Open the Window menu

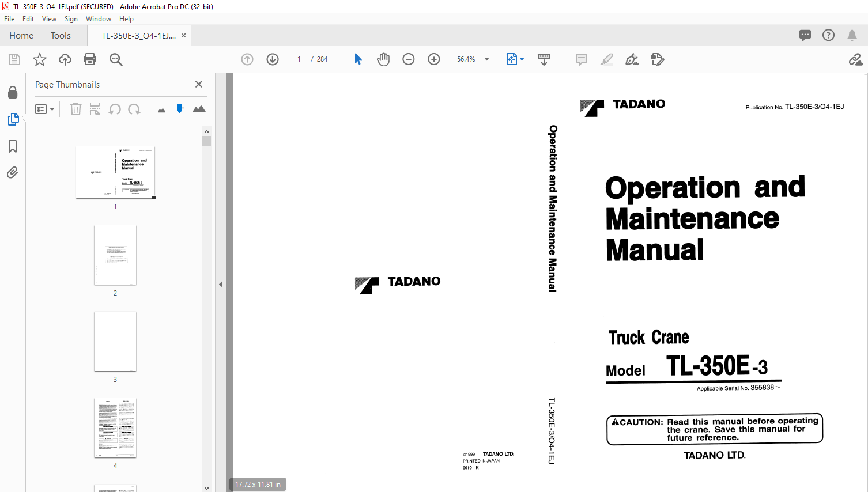(x=99, y=19)
